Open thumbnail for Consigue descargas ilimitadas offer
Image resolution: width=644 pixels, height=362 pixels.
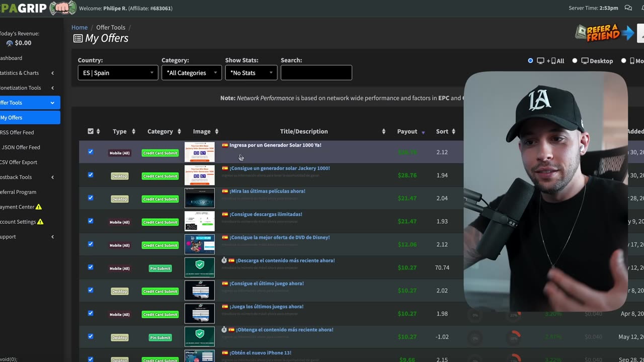tap(199, 221)
